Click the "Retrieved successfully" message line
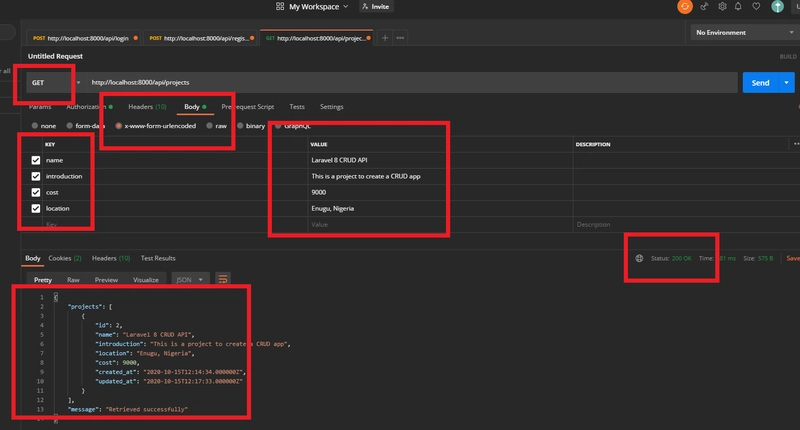 pyautogui.click(x=128, y=409)
